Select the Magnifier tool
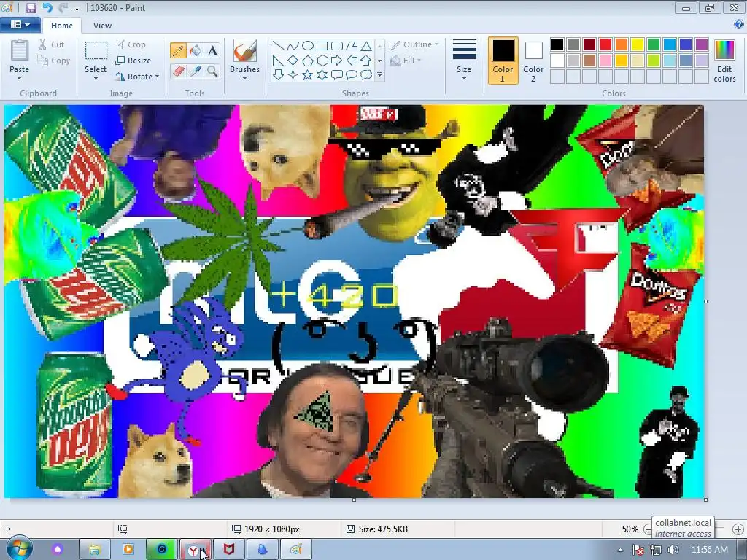This screenshot has height=560, width=747. 212,71
